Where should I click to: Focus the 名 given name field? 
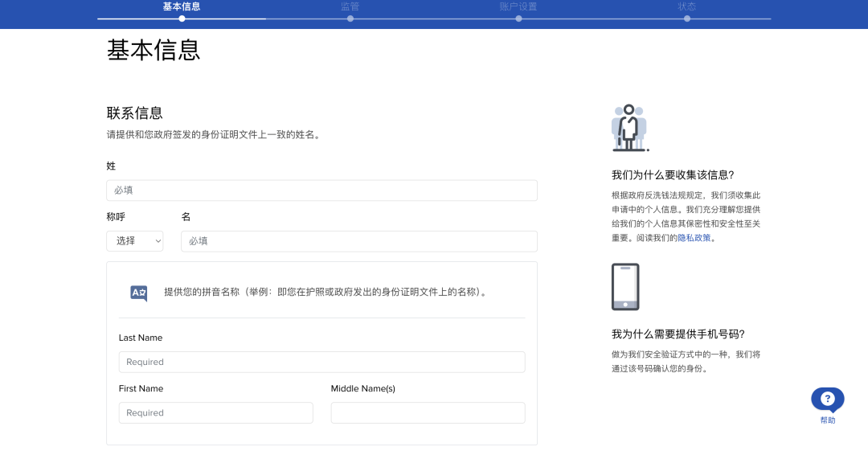[358, 241]
